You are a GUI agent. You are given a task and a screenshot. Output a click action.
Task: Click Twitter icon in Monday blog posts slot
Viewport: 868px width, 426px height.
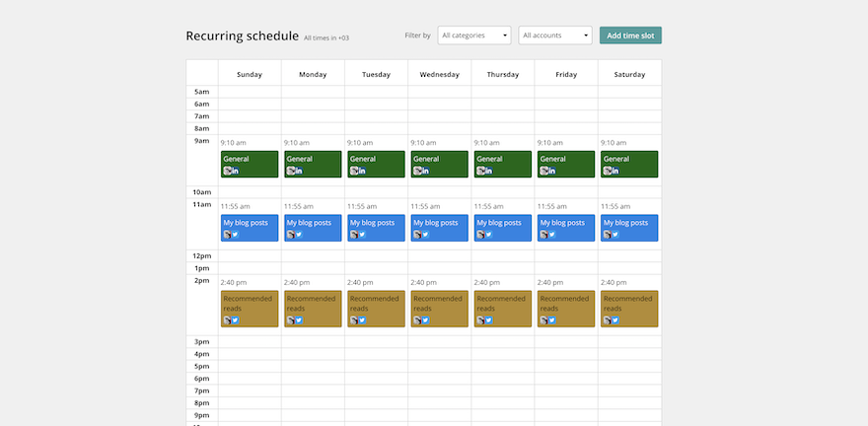(x=299, y=235)
